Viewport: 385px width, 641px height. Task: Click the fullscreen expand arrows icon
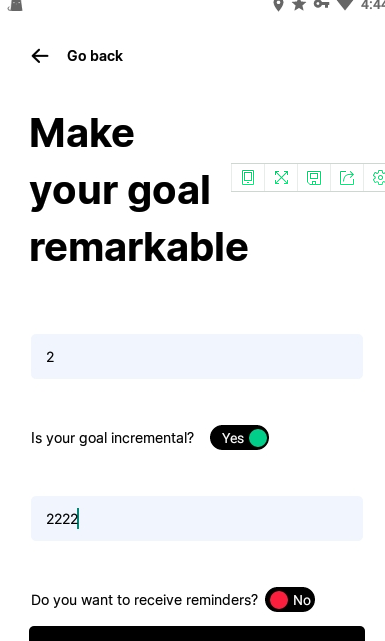coord(281,177)
